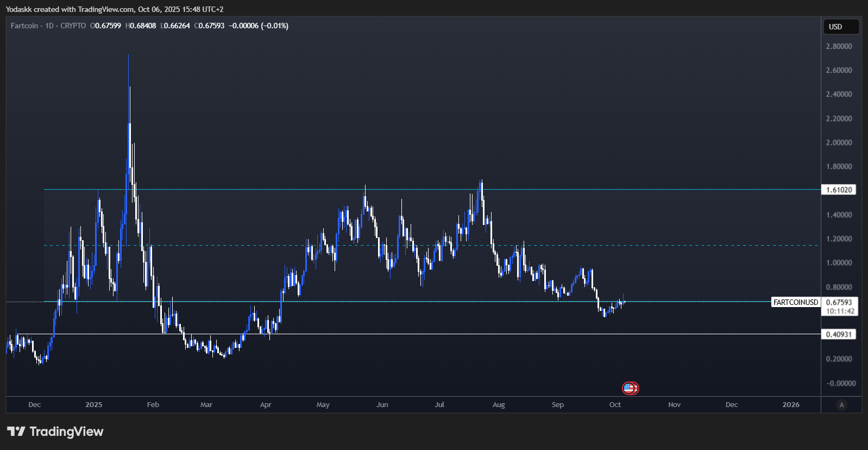Click the 2.40000 price axis label
The width and height of the screenshot is (868, 450).
(839, 94)
